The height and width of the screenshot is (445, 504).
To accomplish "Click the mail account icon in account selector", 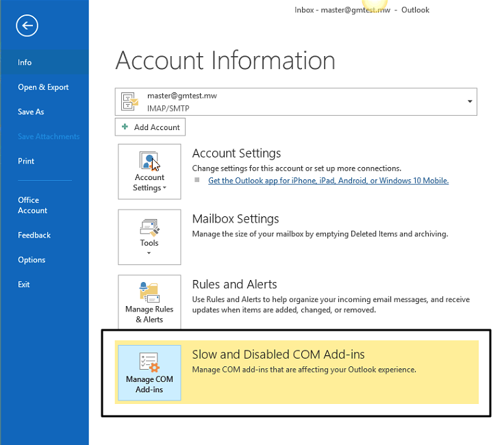I will tap(130, 101).
